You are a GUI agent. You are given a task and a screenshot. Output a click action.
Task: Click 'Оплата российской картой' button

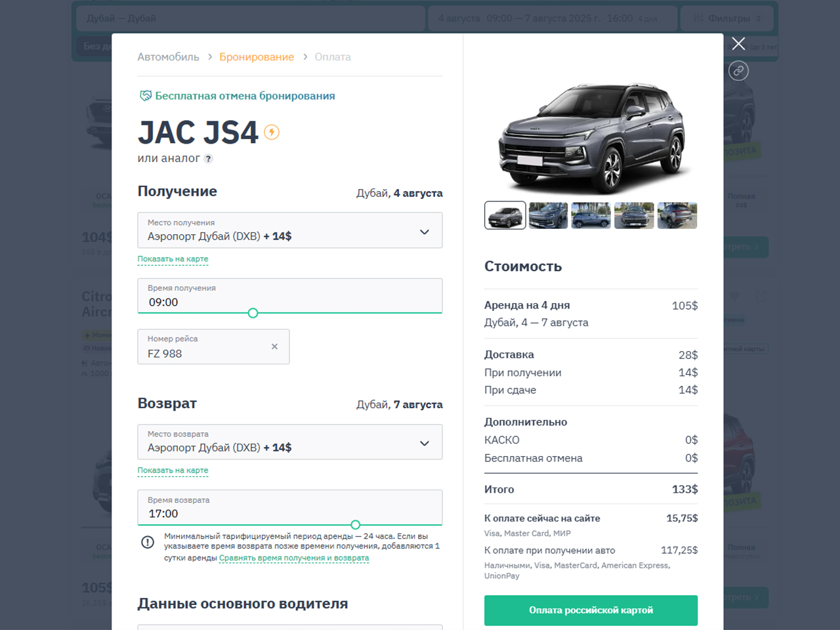pyautogui.click(x=591, y=610)
